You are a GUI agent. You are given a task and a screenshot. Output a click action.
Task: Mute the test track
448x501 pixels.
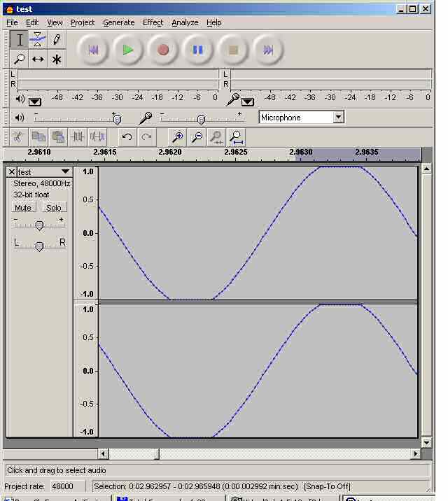(23, 208)
